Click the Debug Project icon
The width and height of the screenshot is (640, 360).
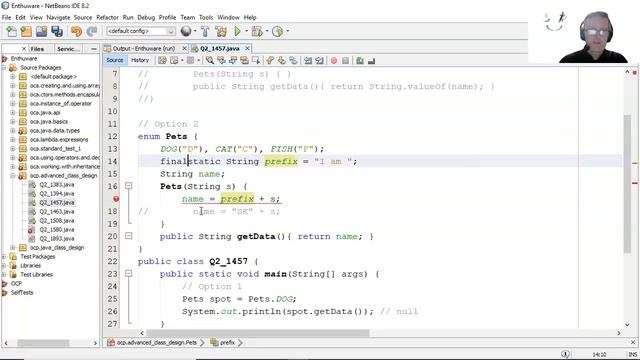click(257, 31)
